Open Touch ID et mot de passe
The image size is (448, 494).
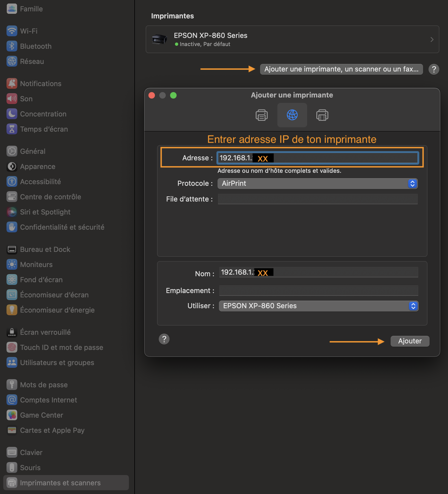click(61, 347)
